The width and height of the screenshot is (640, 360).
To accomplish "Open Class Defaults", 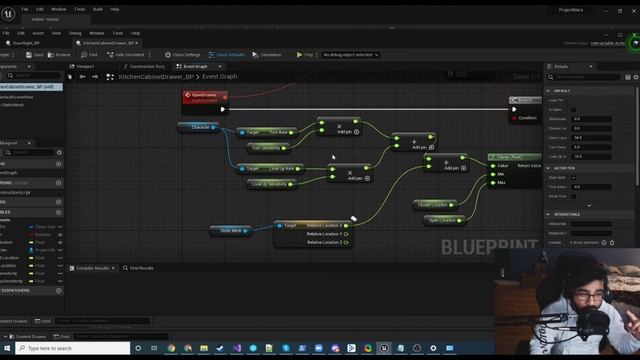I will 227,55.
